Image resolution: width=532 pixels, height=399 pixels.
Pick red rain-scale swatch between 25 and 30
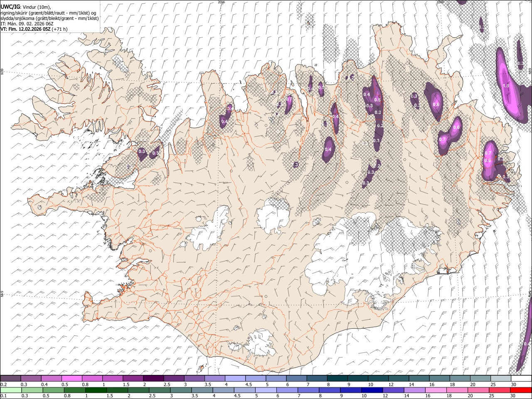point(499,390)
